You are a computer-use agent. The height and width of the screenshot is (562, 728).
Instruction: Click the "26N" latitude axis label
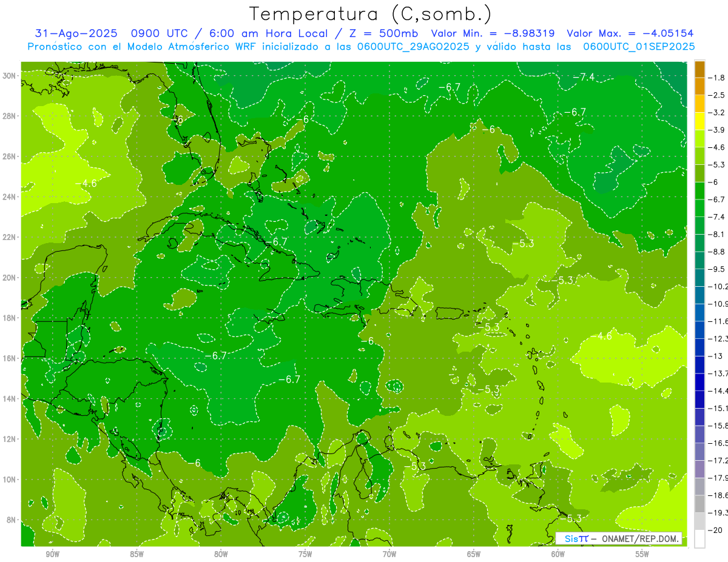9,156
